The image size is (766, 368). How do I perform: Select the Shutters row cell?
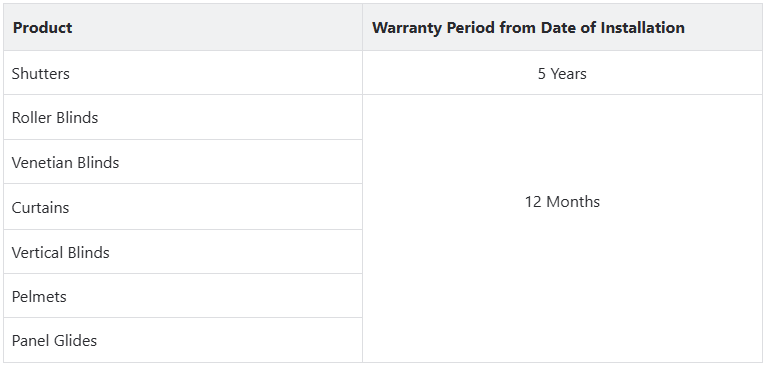[x=183, y=73]
